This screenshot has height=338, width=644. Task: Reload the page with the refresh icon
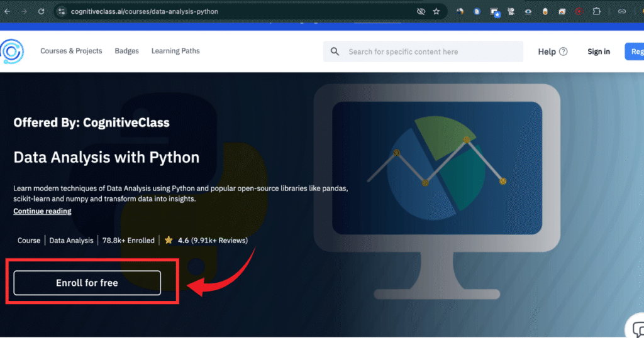point(41,11)
